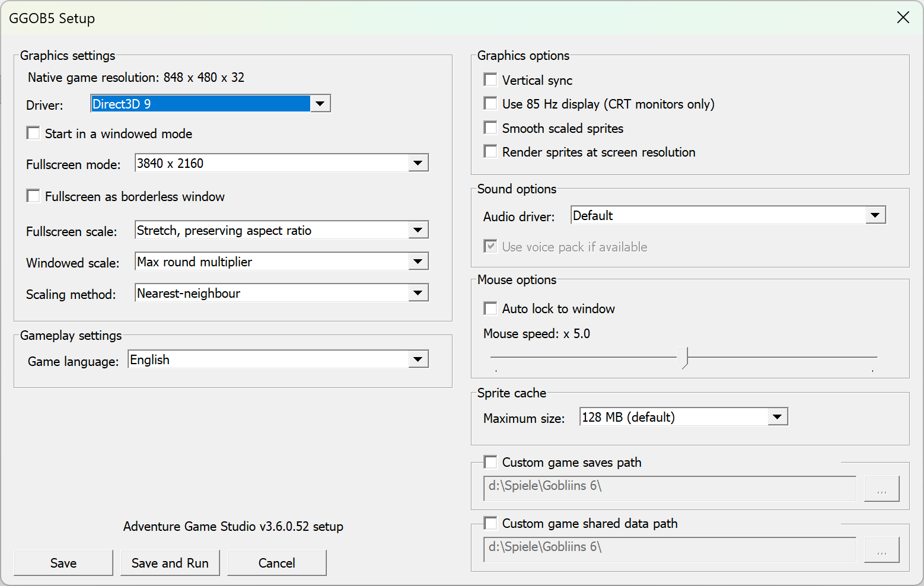Viewport: 924px width, 586px height.
Task: Check Use 85 Hz display option
Action: click(490, 104)
